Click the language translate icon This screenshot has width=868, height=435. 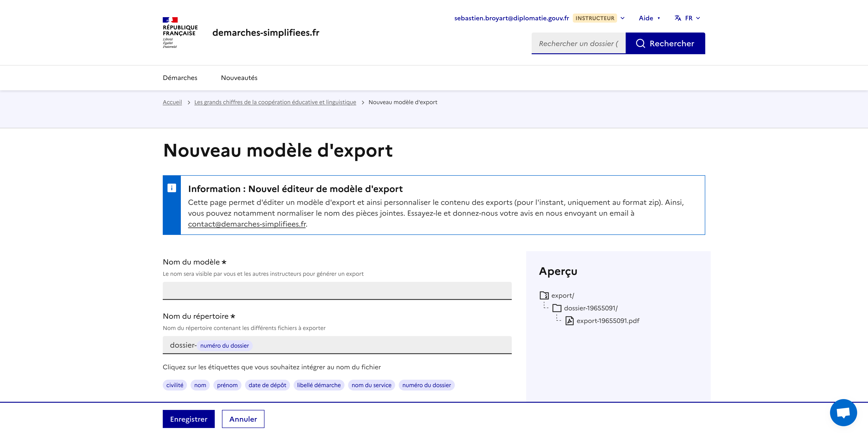pyautogui.click(x=678, y=18)
